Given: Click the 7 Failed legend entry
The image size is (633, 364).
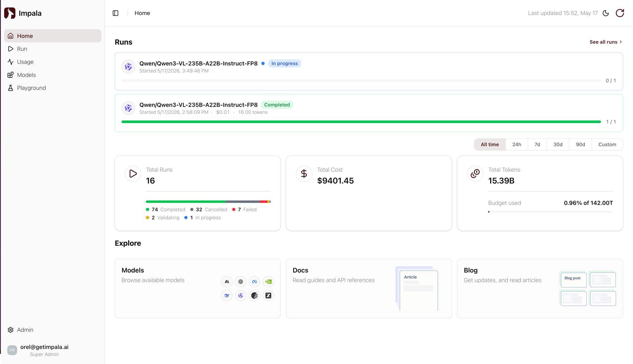Looking at the screenshot, I should (244, 209).
